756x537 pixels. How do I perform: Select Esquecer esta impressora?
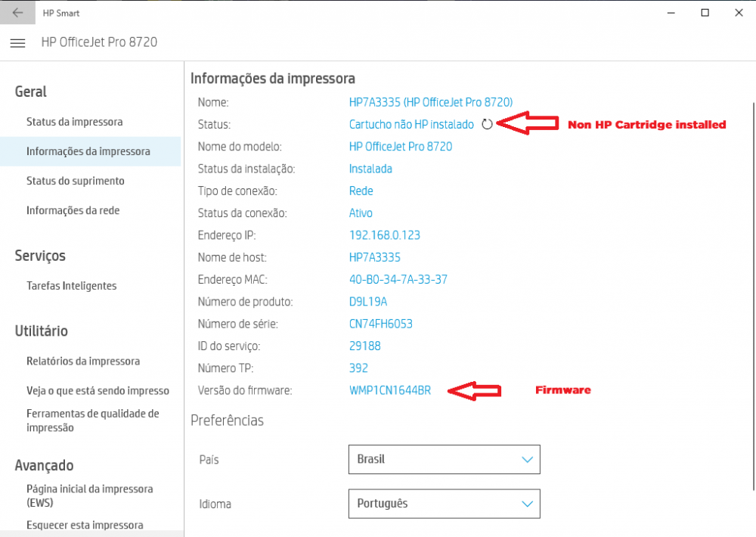(85, 525)
